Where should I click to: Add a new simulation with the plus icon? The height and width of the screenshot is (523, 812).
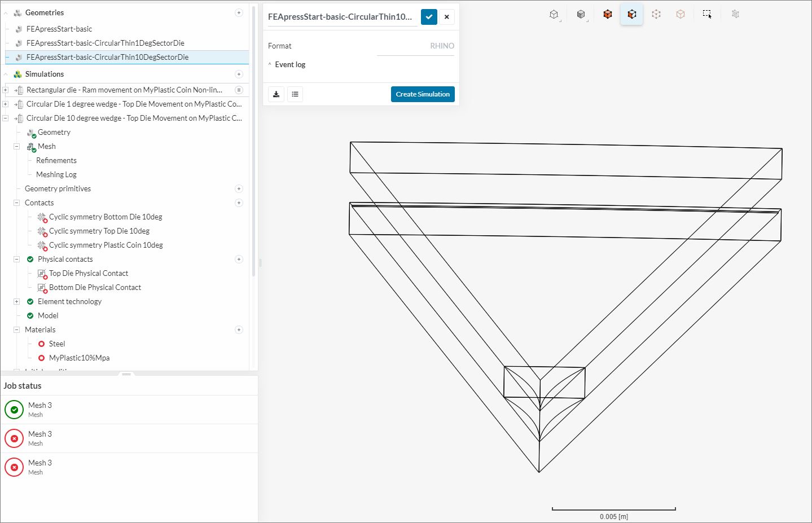coord(239,74)
